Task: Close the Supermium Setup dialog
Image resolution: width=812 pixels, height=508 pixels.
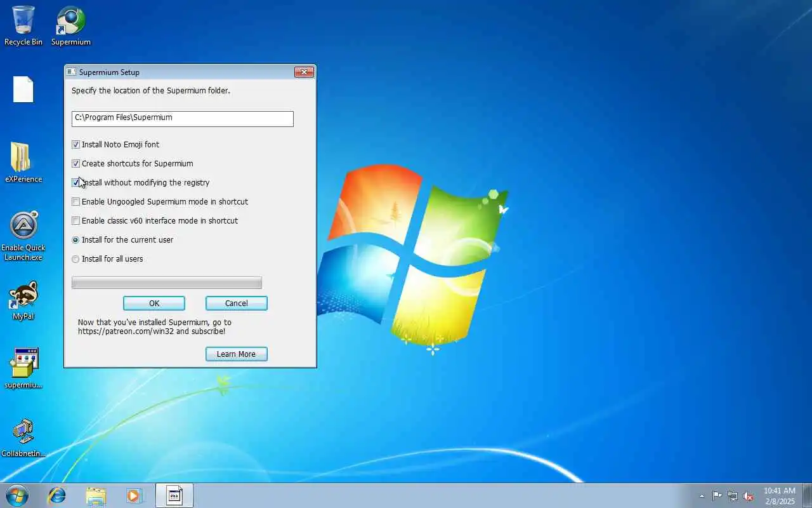Action: click(304, 72)
